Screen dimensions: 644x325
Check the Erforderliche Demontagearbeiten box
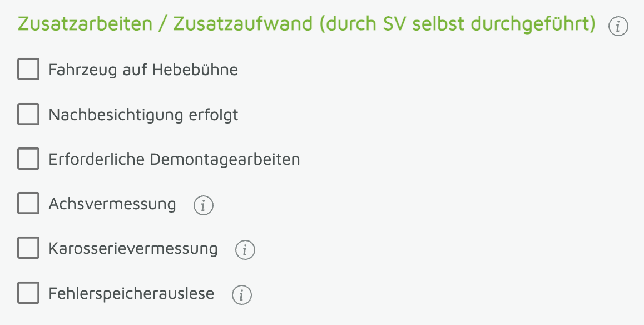(28, 159)
